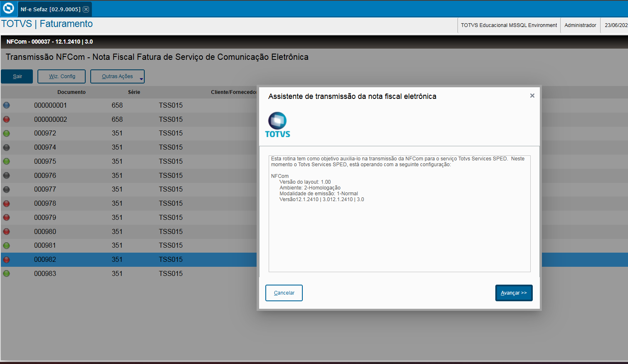Sort by the Documento column header

pos(72,92)
